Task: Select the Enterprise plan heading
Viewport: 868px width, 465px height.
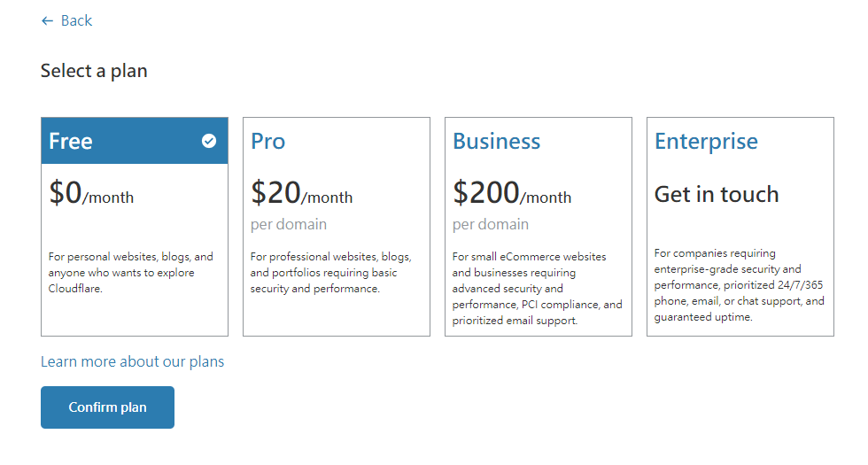Action: 706,141
